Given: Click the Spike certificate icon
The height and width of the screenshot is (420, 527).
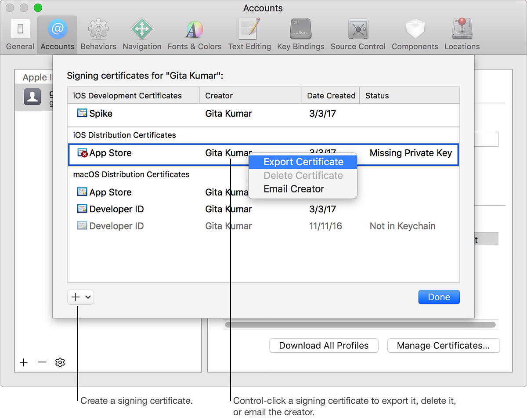Looking at the screenshot, I should point(82,113).
